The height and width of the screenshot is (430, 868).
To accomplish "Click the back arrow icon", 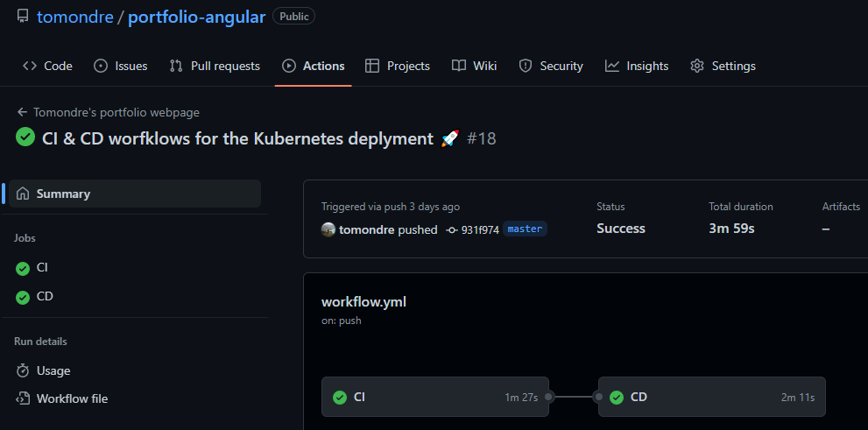I will [x=22, y=112].
